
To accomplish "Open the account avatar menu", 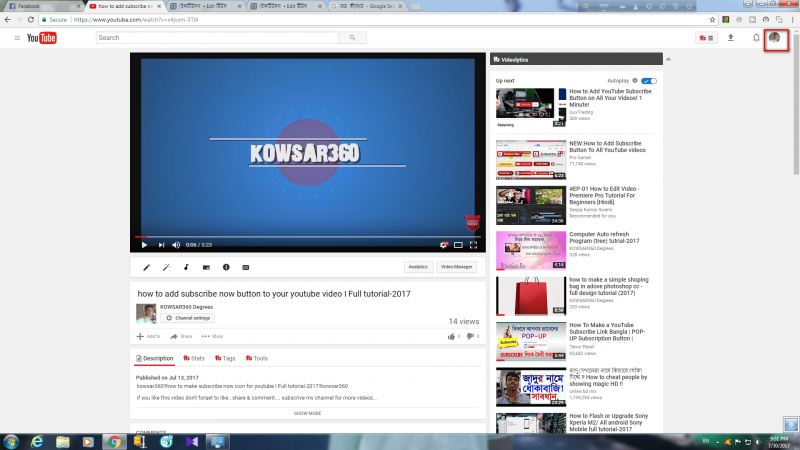I will click(x=774, y=38).
